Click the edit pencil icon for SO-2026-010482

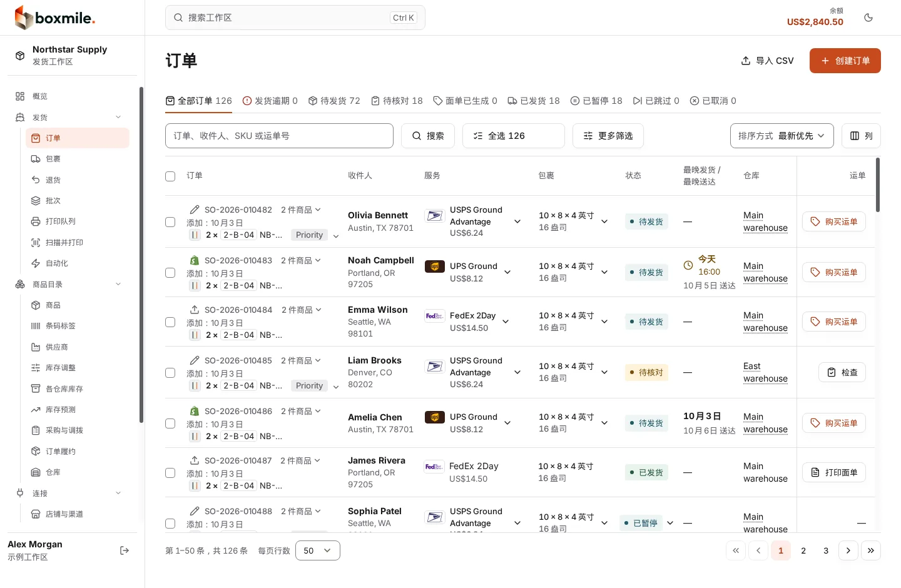click(x=195, y=210)
